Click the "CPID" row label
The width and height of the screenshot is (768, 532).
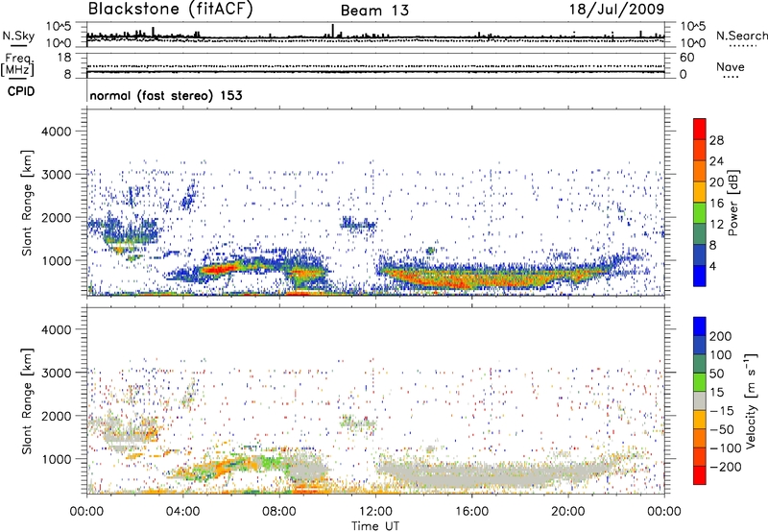(21, 91)
